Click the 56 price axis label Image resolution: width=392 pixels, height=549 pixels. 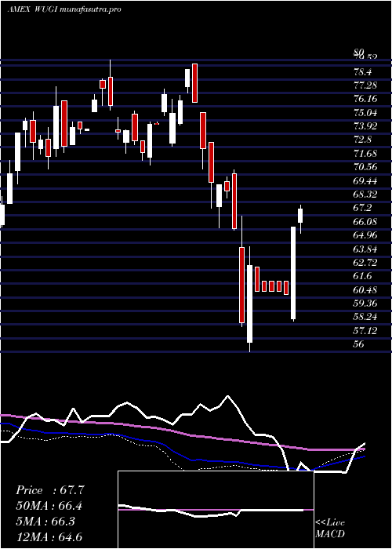pyautogui.click(x=359, y=344)
